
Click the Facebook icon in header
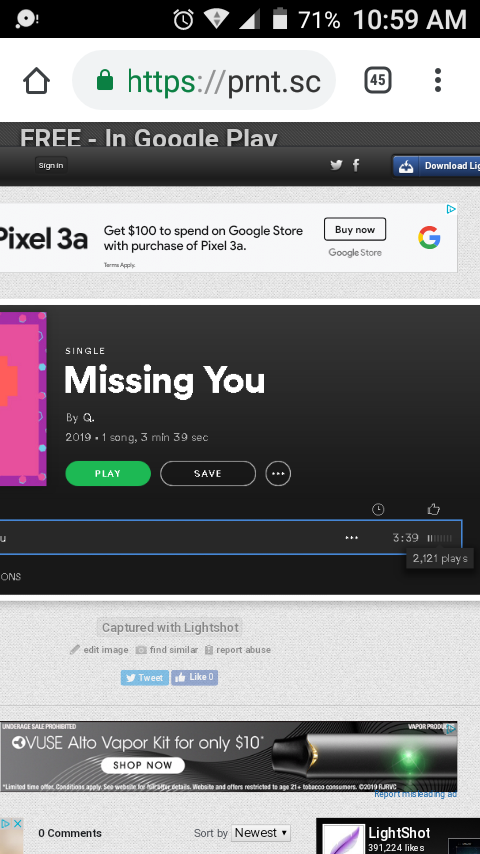click(356, 166)
